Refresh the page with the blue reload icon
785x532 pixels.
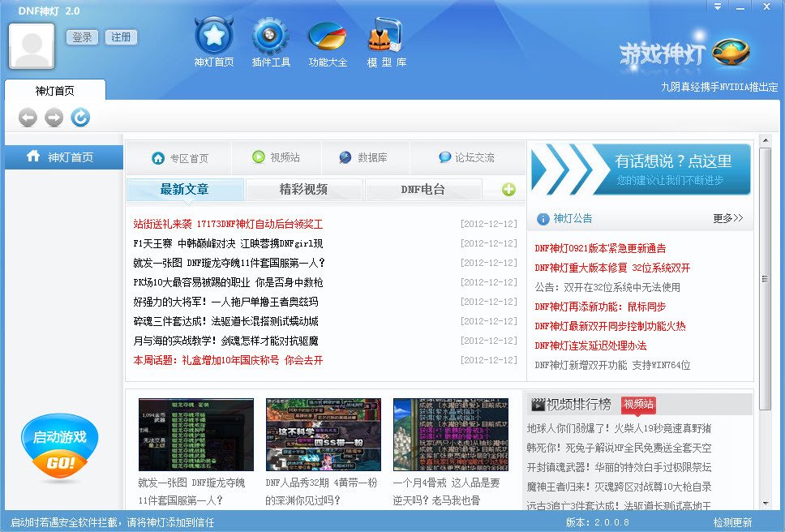click(80, 117)
